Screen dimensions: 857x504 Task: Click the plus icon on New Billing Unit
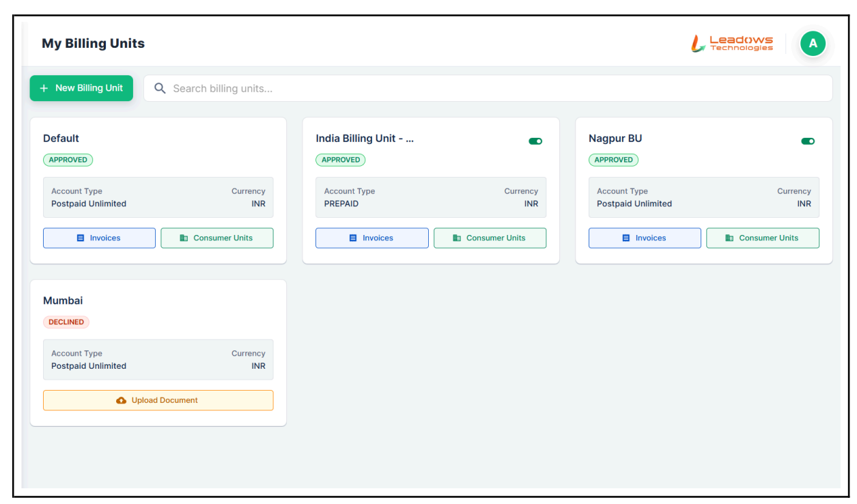point(44,88)
